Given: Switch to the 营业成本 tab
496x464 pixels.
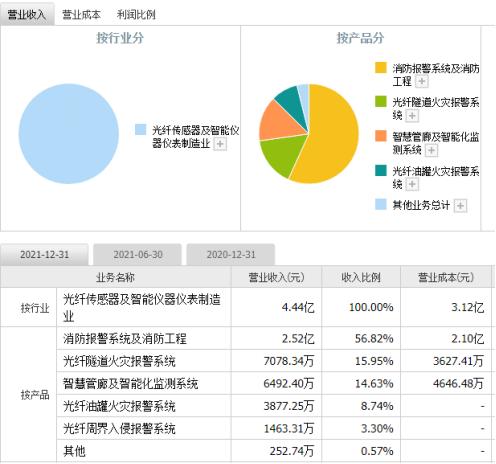Looking at the screenshot, I should coord(81,14).
